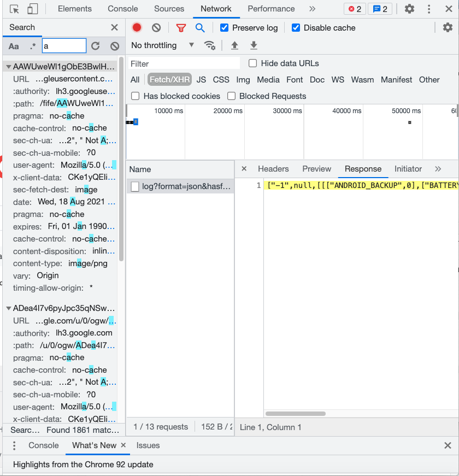Open the errors counter badge

pos(355,9)
